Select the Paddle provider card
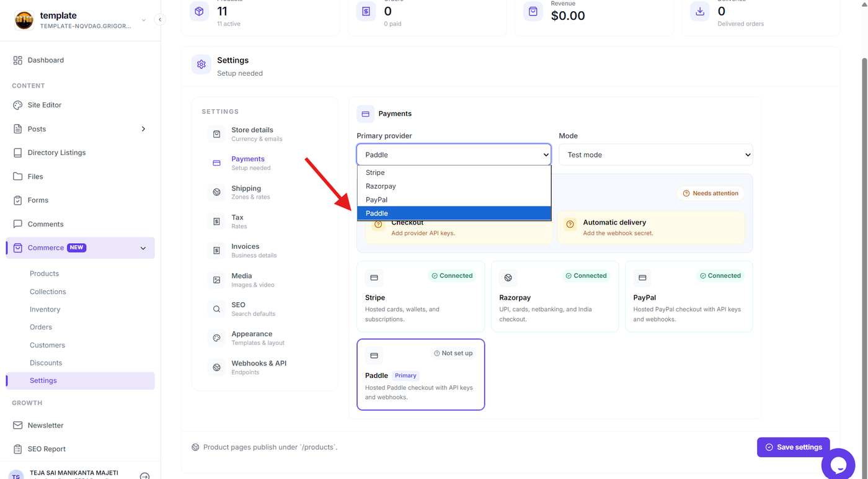The height and width of the screenshot is (479, 868). point(420,374)
